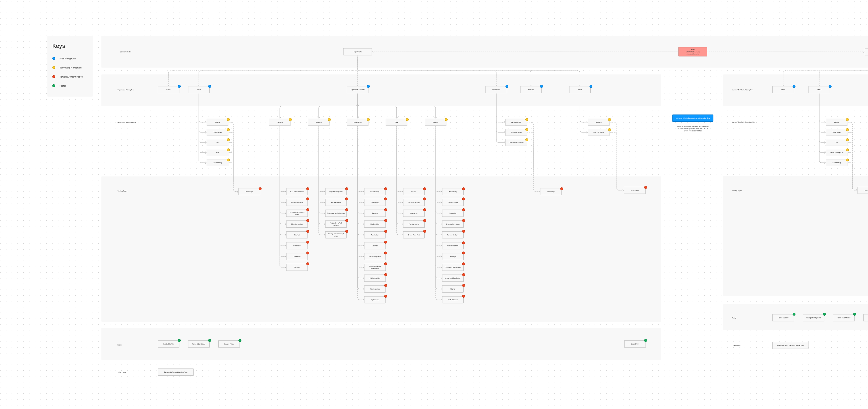Click red dot on Upholstery node
The image size is (868, 409).
[386, 297]
